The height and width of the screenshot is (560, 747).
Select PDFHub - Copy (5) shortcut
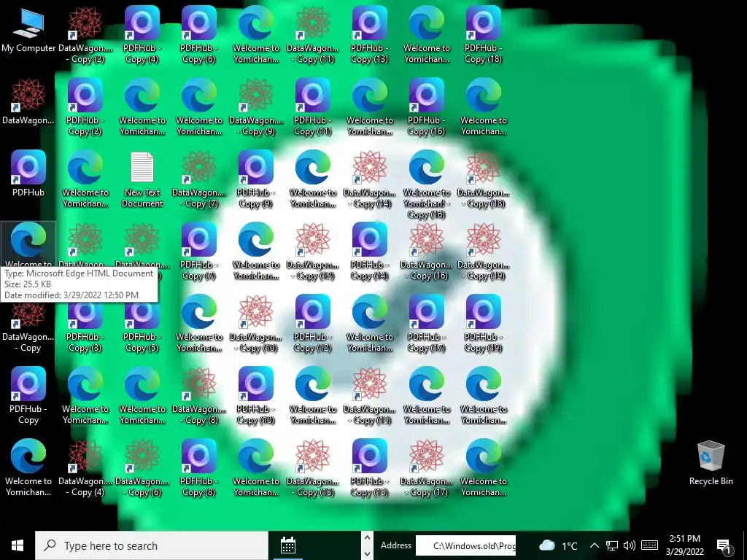pyautogui.click(x=142, y=329)
